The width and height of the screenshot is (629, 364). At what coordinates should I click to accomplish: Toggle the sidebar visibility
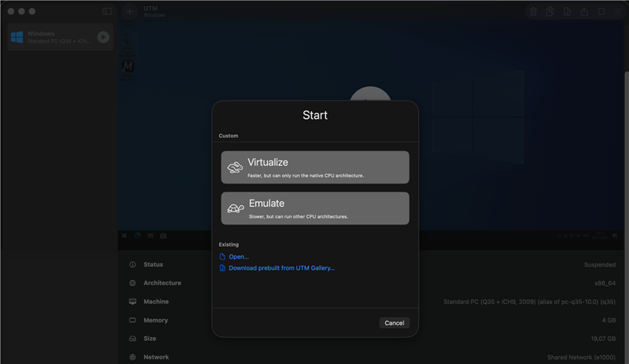107,11
